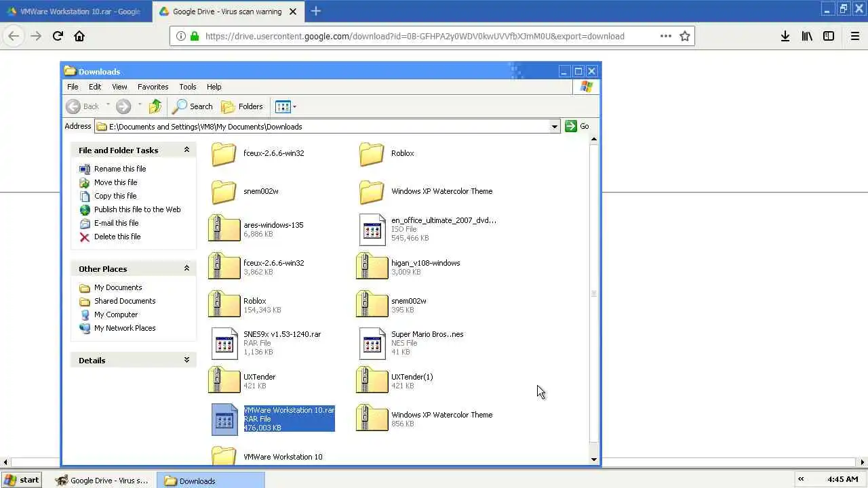Go up one folder level icon
Viewport: 868px width, 488px height.
coord(155,106)
